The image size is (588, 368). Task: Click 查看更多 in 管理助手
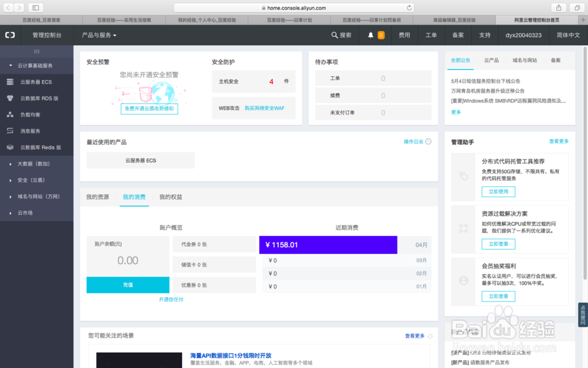pos(559,141)
